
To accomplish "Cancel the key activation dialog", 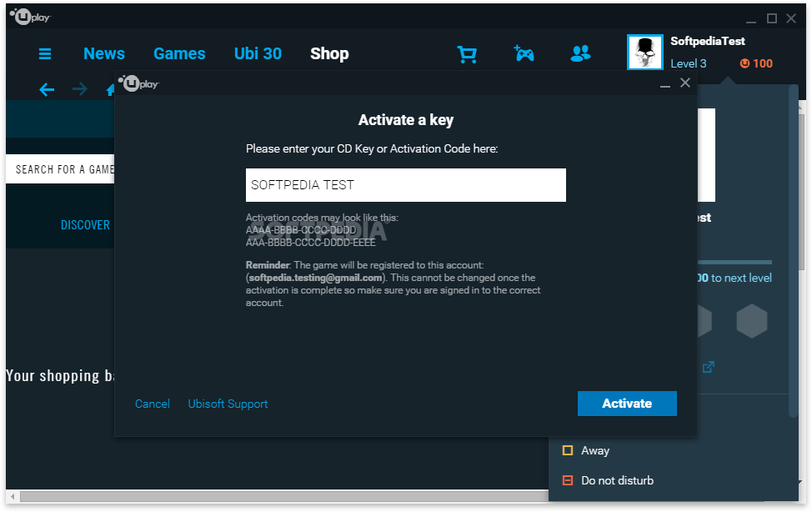I will [x=153, y=404].
